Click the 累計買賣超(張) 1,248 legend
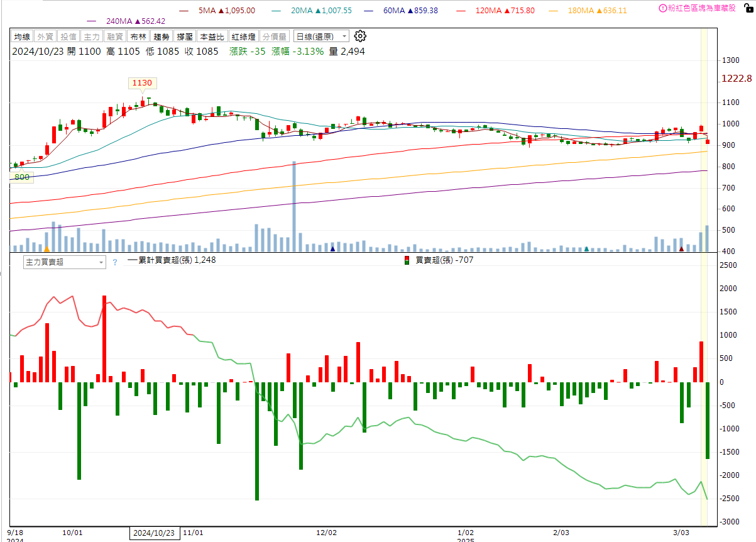The image size is (756, 542). pyautogui.click(x=173, y=260)
